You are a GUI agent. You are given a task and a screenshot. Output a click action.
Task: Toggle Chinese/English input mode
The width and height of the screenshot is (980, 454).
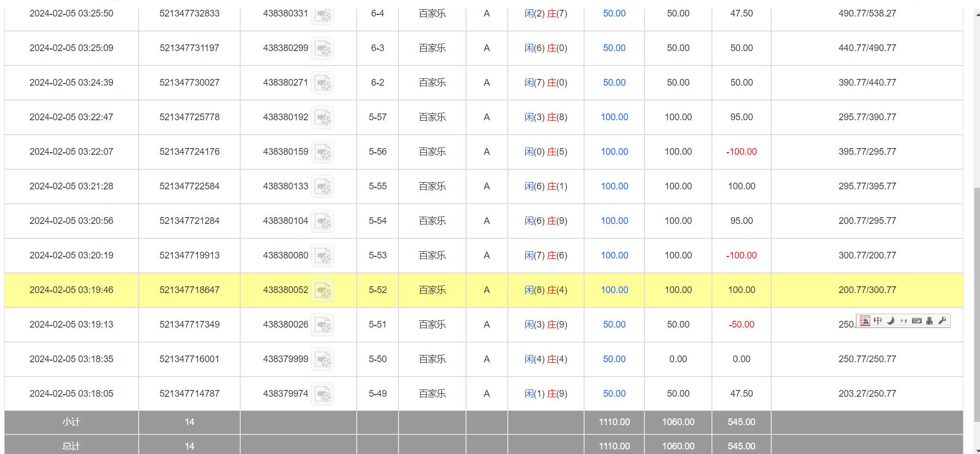pos(878,321)
